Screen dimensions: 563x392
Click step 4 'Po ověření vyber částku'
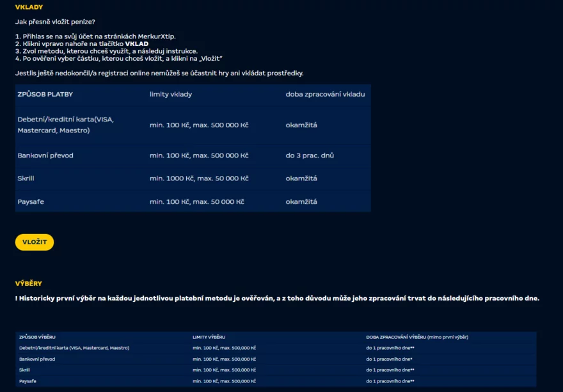tap(119, 59)
